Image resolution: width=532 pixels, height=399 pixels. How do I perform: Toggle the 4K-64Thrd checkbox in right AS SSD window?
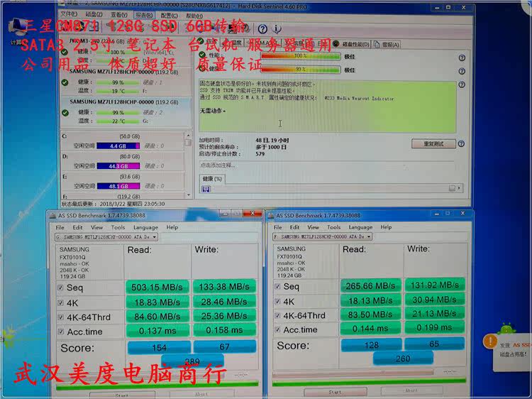277,315
